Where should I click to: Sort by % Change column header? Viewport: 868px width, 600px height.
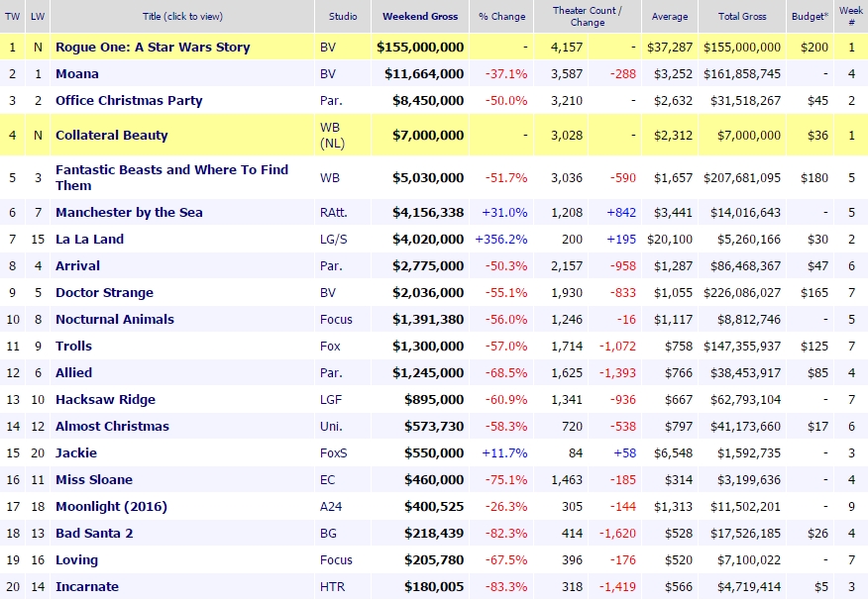pyautogui.click(x=501, y=17)
